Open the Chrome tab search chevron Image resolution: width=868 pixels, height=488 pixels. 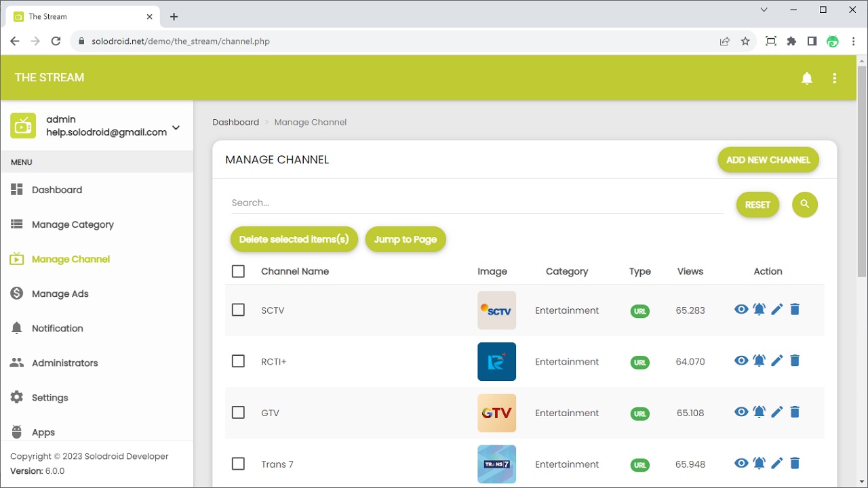[764, 10]
